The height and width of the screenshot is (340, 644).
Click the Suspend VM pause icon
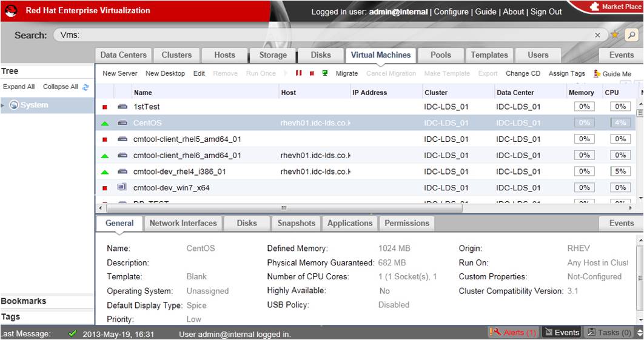[298, 73]
